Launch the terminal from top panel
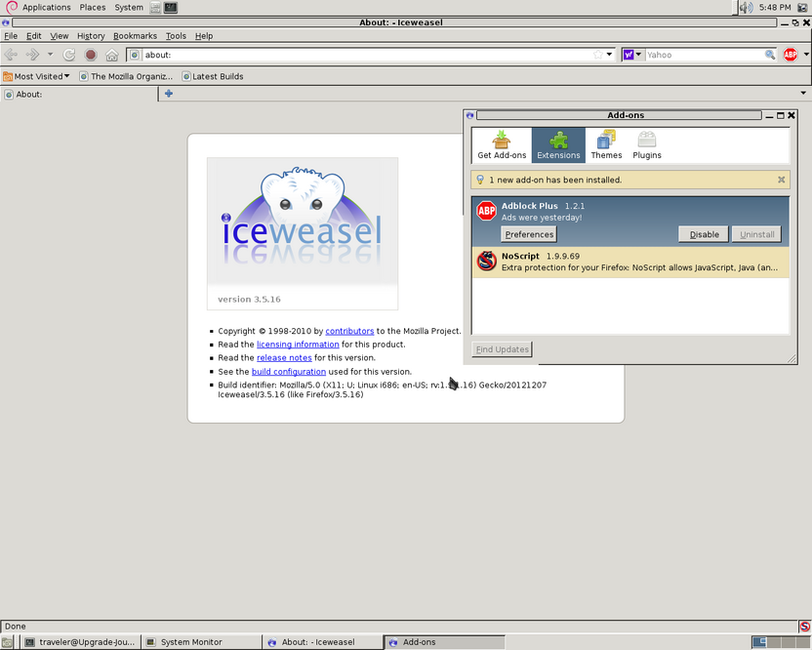 (x=171, y=7)
